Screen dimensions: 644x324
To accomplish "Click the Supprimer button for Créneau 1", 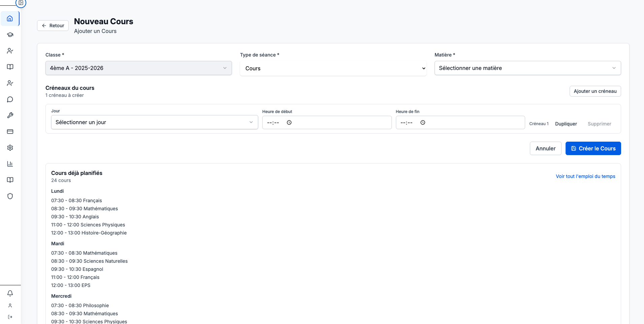I will pyautogui.click(x=600, y=124).
